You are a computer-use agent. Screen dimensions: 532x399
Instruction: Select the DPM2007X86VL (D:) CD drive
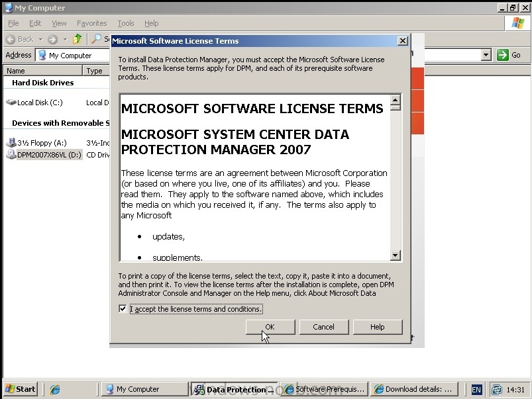coord(44,155)
